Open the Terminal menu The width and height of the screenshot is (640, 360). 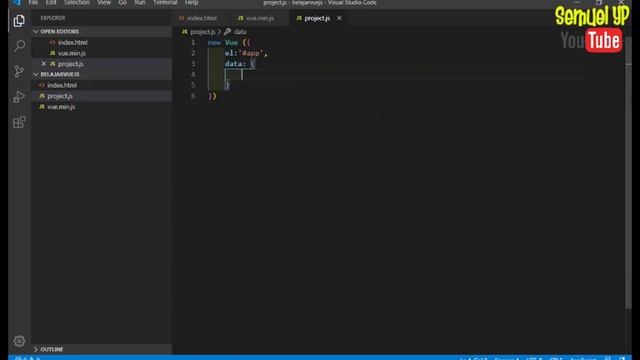[165, 2]
